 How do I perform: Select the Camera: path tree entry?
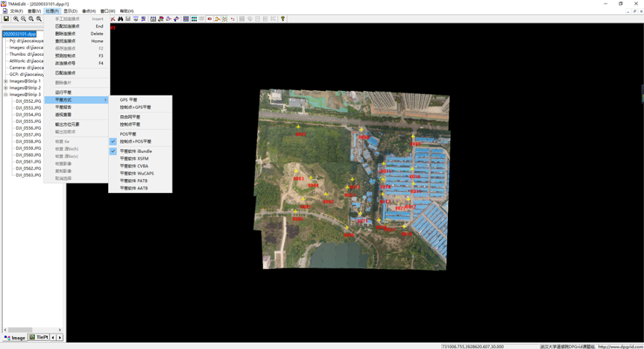[26, 67]
